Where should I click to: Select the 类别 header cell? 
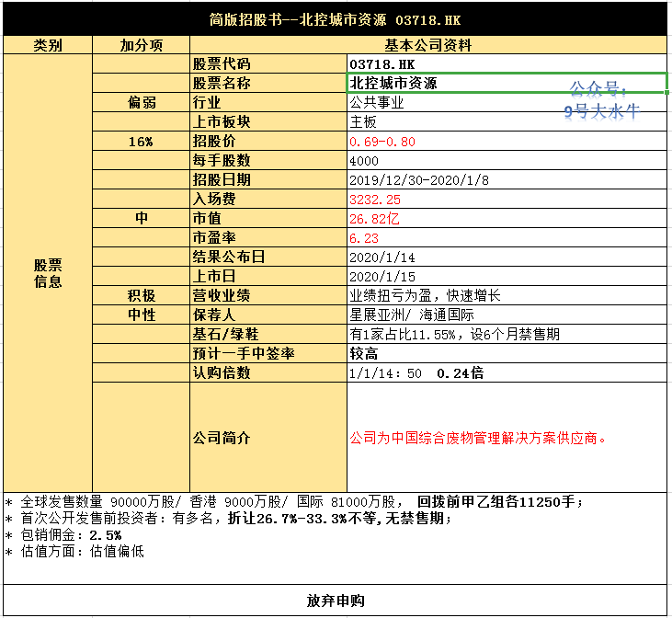click(48, 45)
